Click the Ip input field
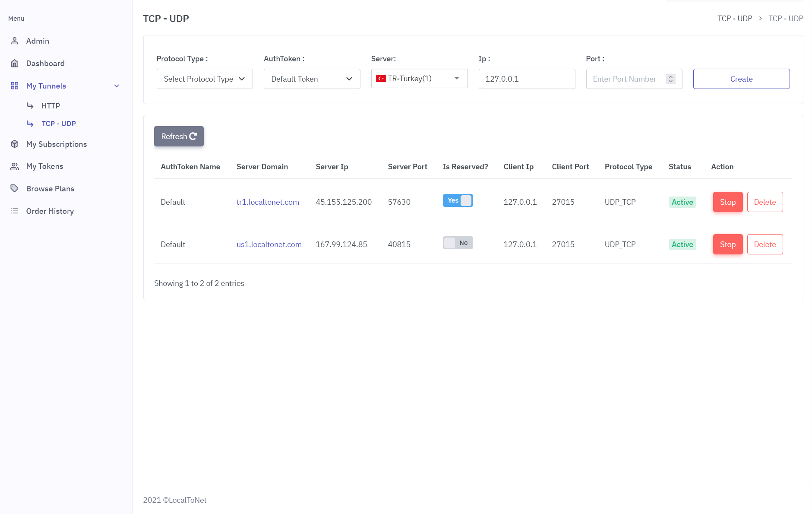This screenshot has width=812, height=514. pos(527,79)
